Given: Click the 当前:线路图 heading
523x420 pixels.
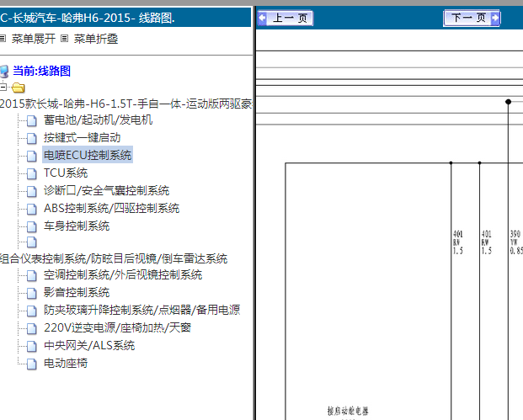Looking at the screenshot, I should 42,71.
